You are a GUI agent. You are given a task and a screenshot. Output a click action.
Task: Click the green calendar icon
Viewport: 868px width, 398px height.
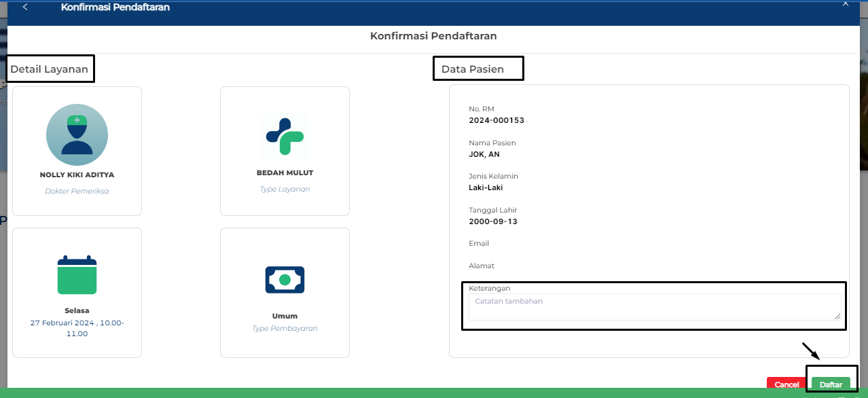click(77, 275)
